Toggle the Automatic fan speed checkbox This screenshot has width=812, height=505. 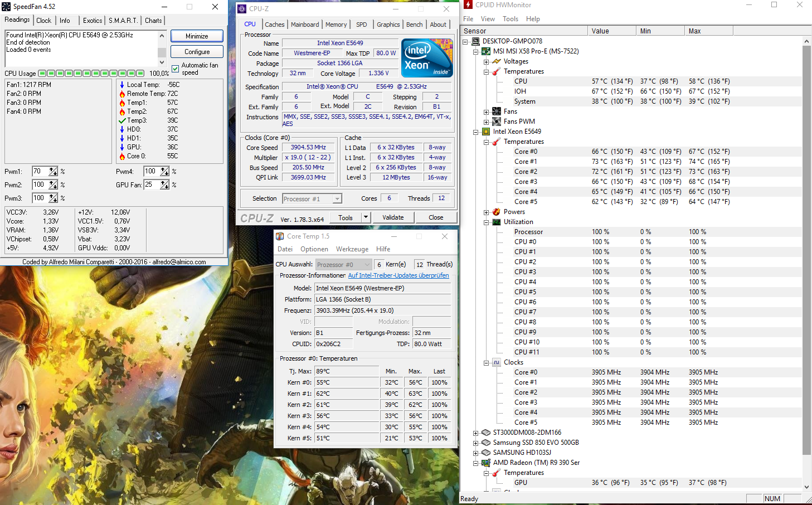(176, 69)
